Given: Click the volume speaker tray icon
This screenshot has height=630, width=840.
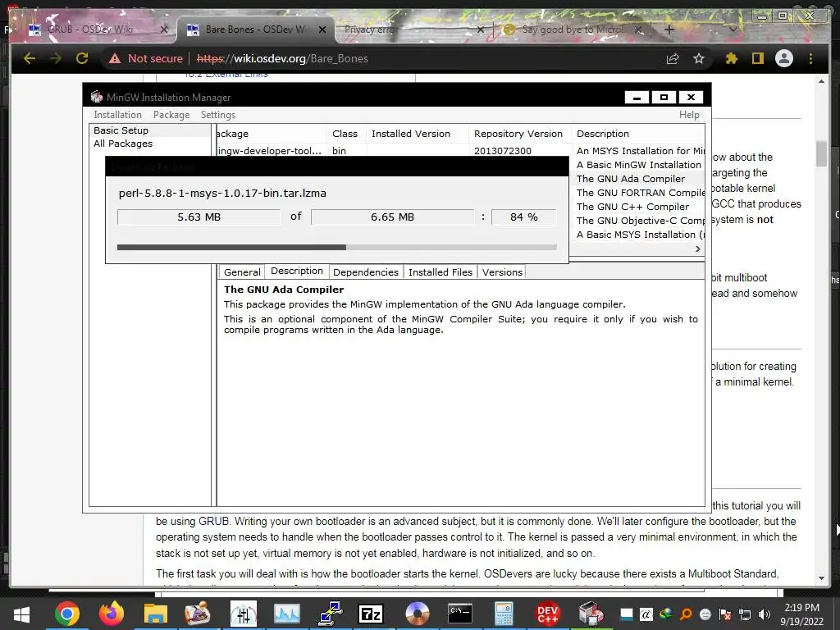Looking at the screenshot, I should (x=765, y=614).
